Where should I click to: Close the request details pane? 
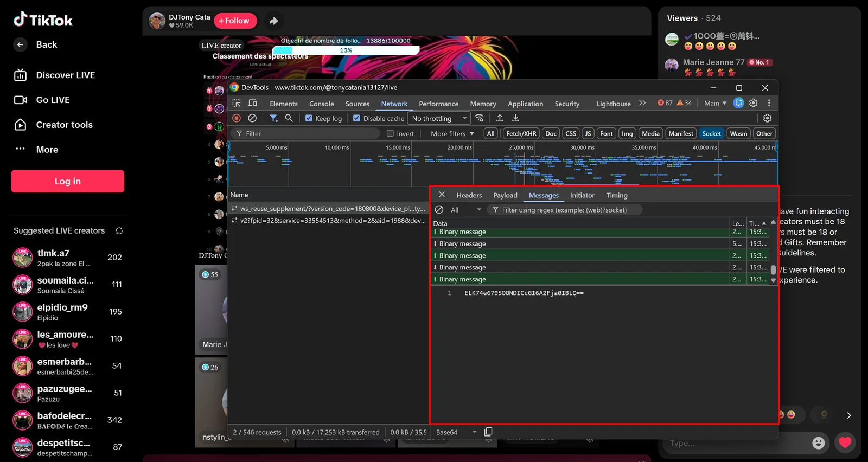(x=442, y=195)
